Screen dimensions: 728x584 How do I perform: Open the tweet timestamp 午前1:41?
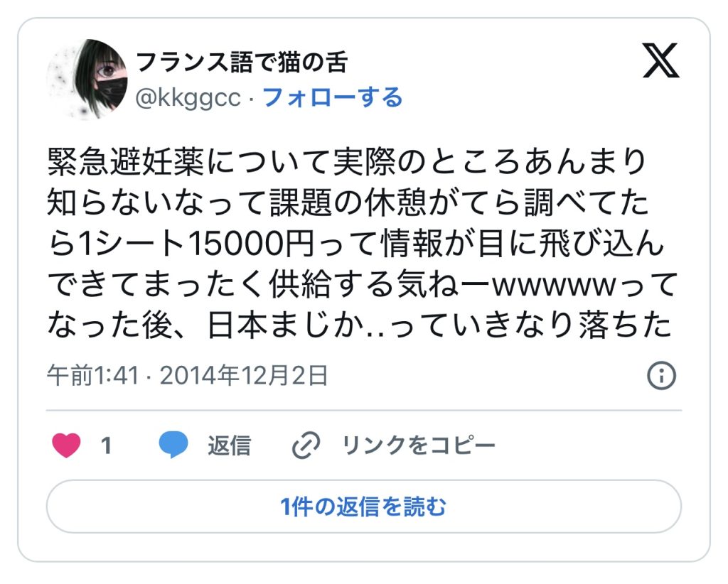pyautogui.click(x=93, y=376)
